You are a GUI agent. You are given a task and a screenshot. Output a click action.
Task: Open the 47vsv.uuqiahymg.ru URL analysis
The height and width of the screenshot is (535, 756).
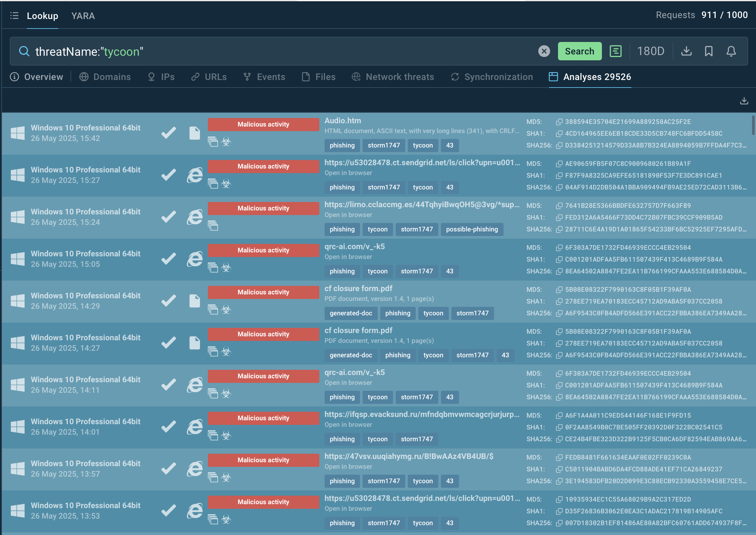tap(409, 456)
